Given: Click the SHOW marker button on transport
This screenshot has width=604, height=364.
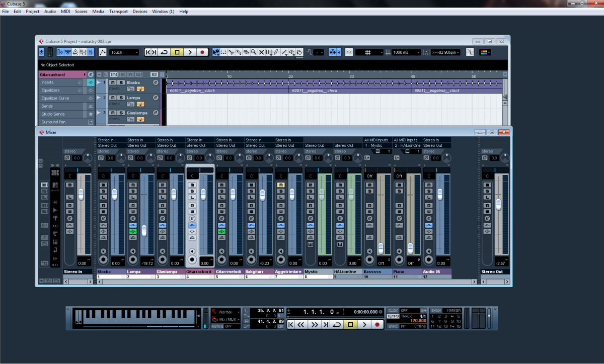Looking at the screenshot, I should click(436, 311).
